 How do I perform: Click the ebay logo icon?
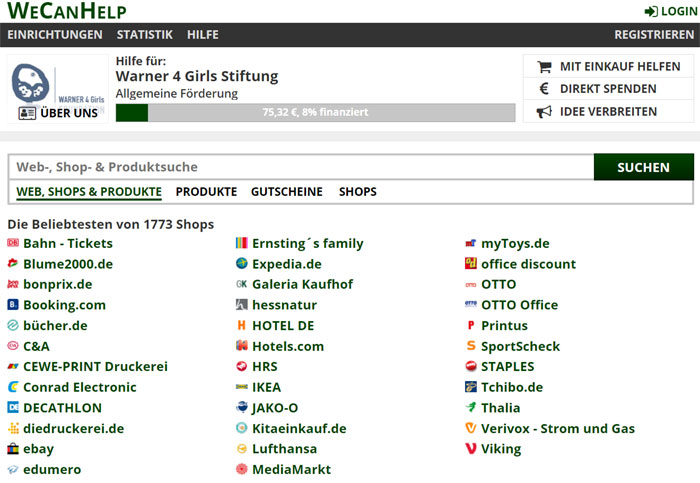pos(13,449)
